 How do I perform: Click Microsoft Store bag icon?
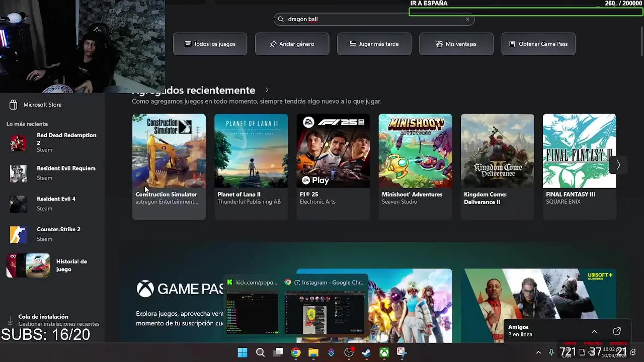(x=14, y=105)
